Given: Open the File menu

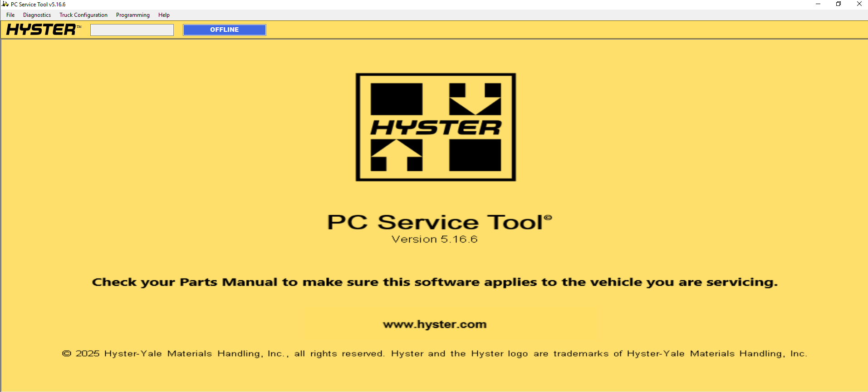Looking at the screenshot, I should [10, 15].
